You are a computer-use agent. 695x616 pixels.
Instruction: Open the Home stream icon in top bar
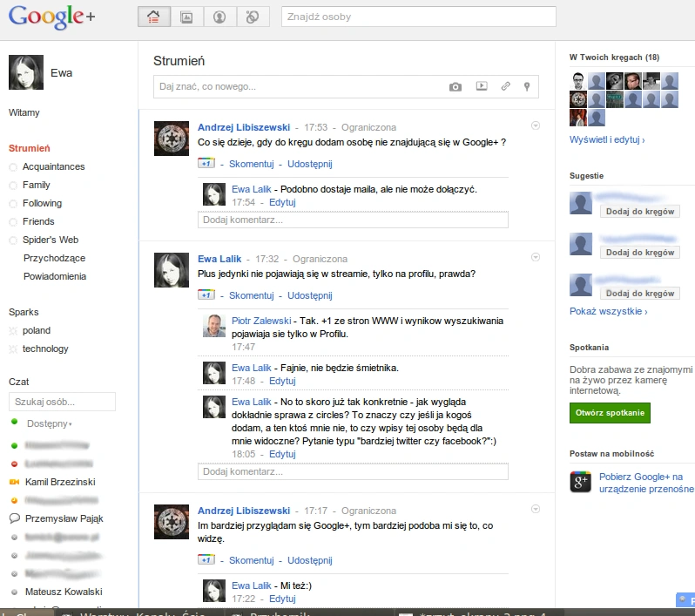tap(154, 17)
